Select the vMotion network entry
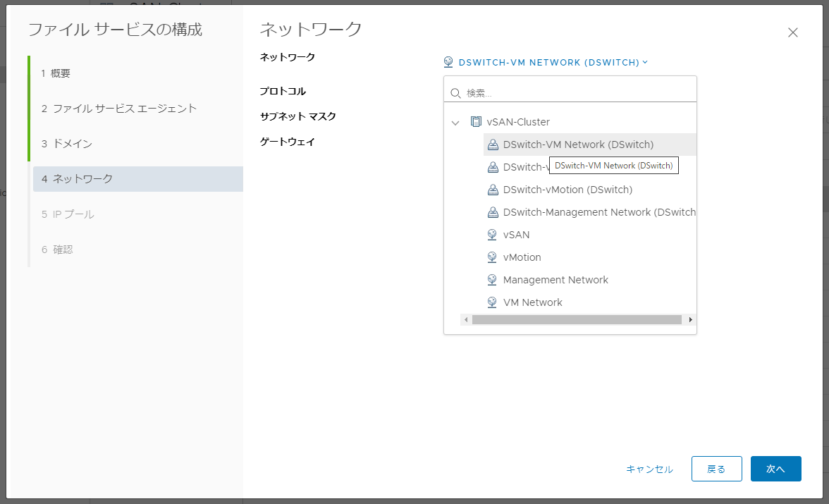The width and height of the screenshot is (829, 504). [x=522, y=257]
